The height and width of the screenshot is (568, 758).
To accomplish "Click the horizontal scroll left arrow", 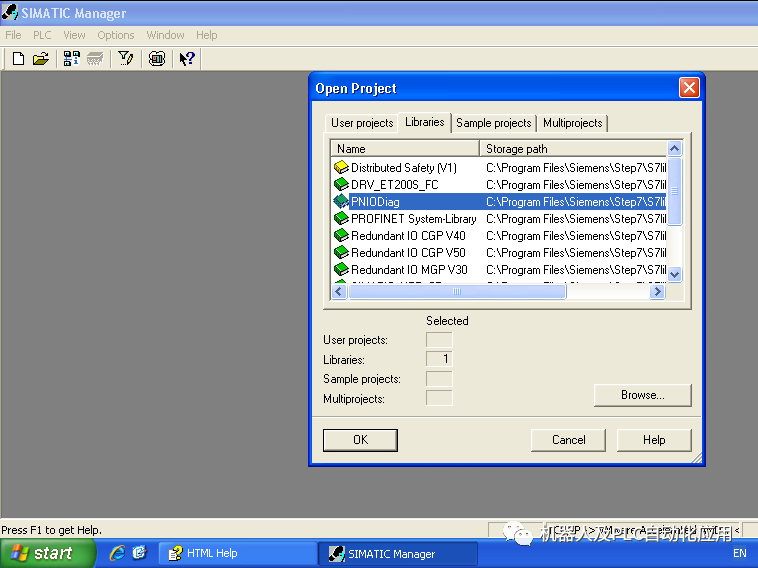I will click(339, 291).
